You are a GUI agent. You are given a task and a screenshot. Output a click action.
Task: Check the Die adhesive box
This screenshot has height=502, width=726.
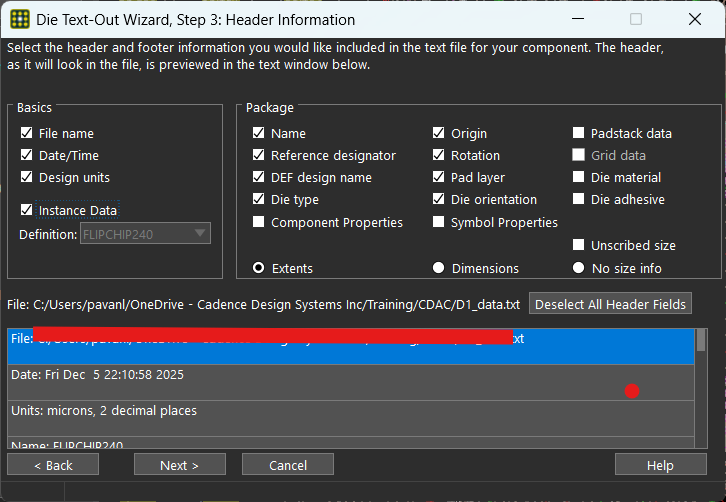(579, 199)
